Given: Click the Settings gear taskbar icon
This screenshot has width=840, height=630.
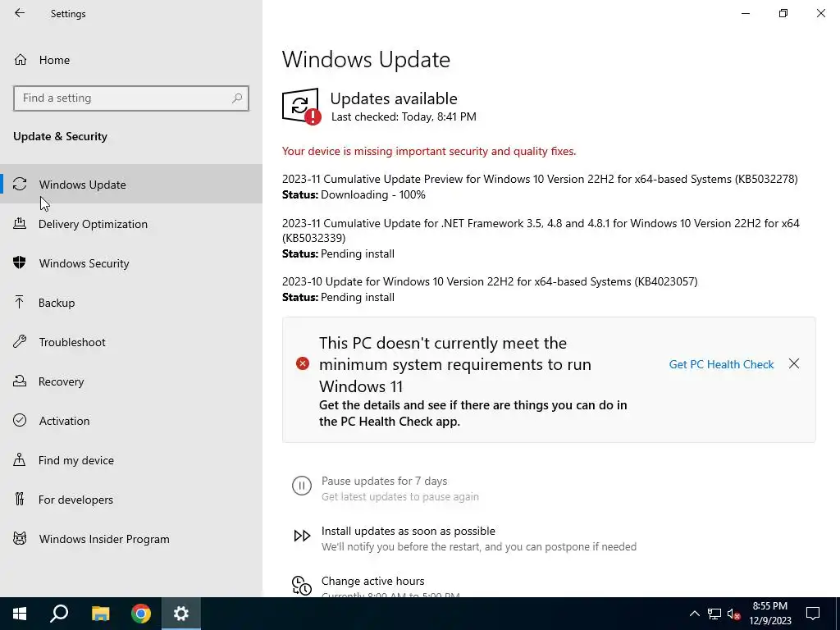Looking at the screenshot, I should 181,614.
